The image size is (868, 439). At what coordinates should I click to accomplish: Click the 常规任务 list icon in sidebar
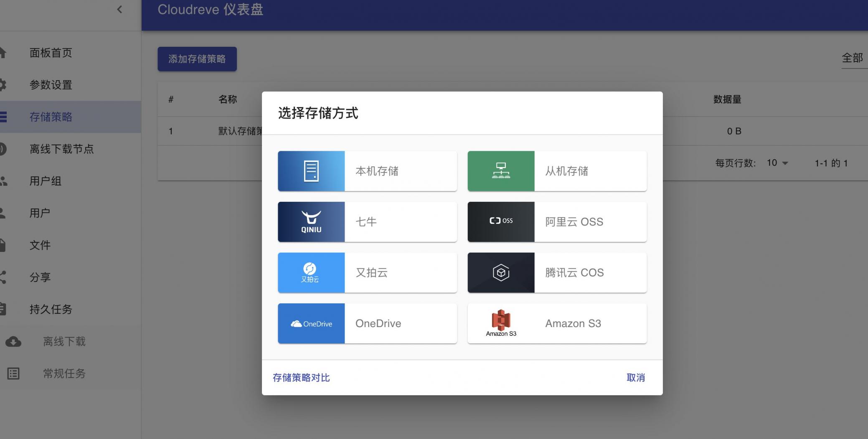point(14,373)
